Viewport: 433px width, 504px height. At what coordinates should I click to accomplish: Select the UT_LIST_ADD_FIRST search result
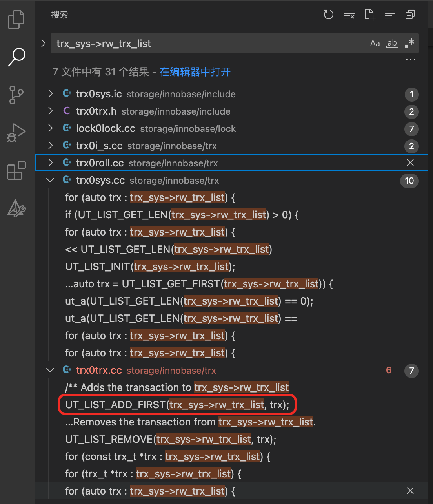point(177,405)
